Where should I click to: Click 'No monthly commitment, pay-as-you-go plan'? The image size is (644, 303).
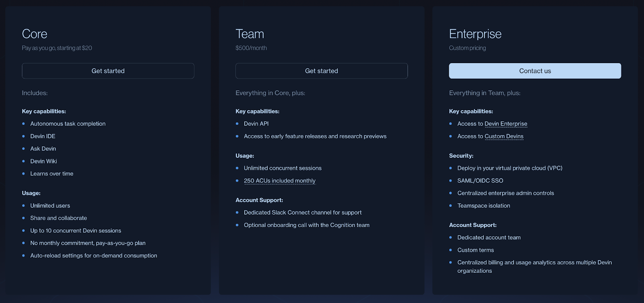pyautogui.click(x=88, y=243)
